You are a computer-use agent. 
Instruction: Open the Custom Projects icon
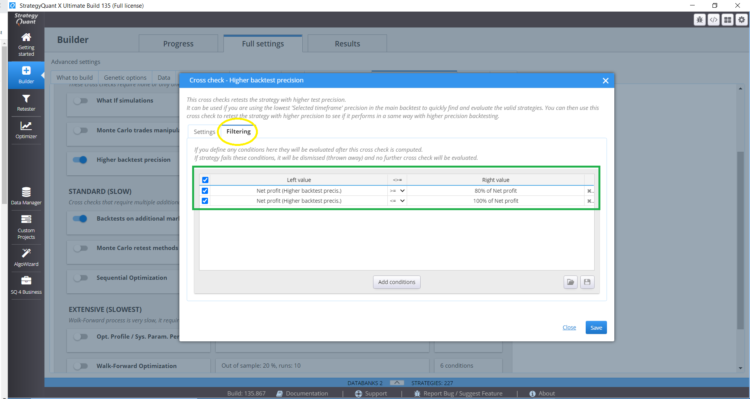[x=26, y=219]
